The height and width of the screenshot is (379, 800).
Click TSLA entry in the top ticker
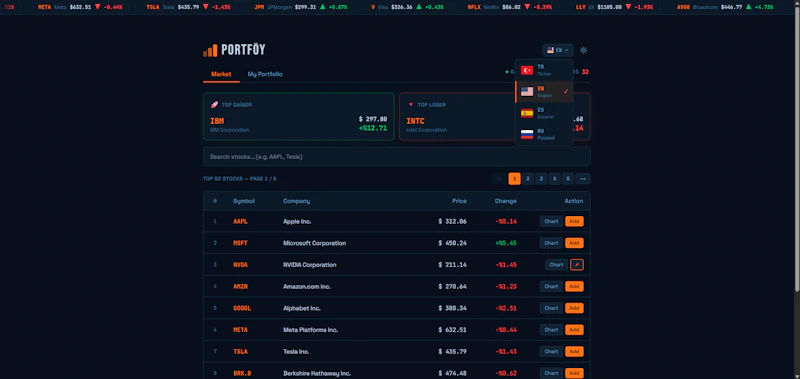tap(188, 7)
